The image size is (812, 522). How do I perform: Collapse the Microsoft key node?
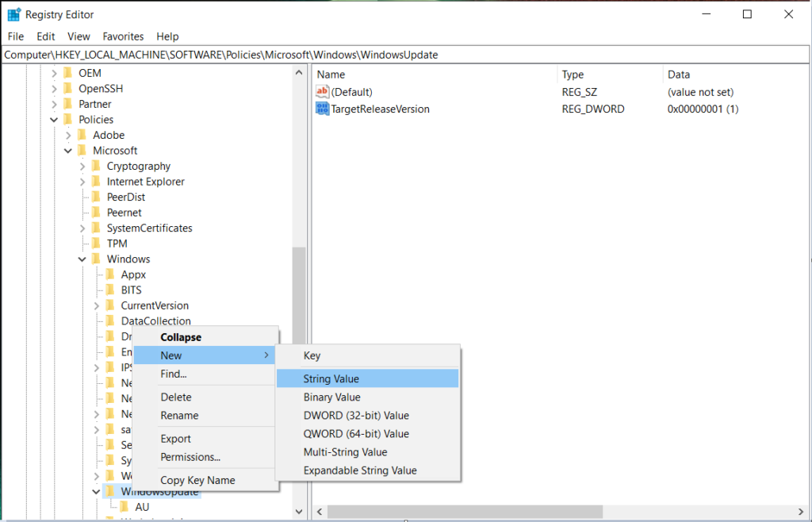(x=68, y=151)
